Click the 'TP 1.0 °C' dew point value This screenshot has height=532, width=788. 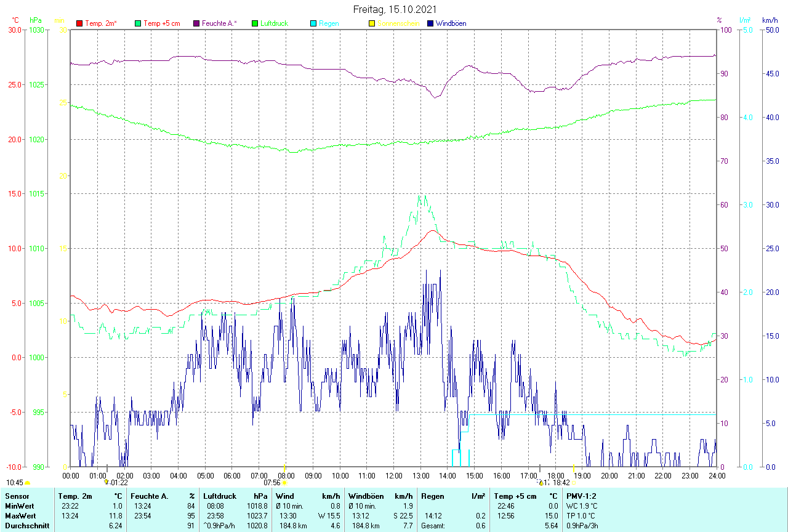582,515
